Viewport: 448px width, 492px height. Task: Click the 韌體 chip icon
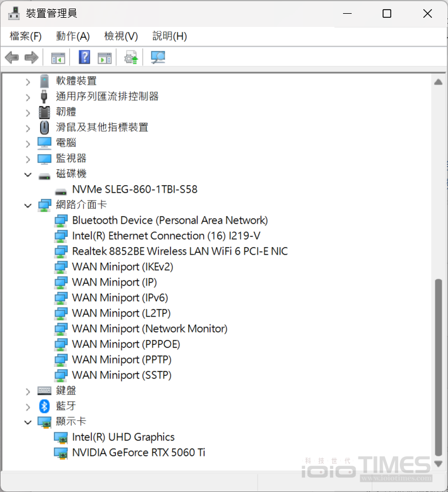coord(44,112)
